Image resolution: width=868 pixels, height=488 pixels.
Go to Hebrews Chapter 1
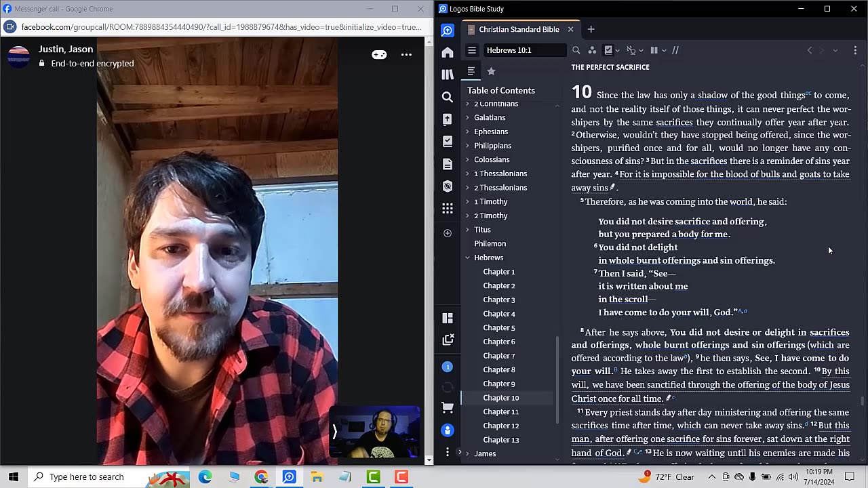click(x=498, y=271)
